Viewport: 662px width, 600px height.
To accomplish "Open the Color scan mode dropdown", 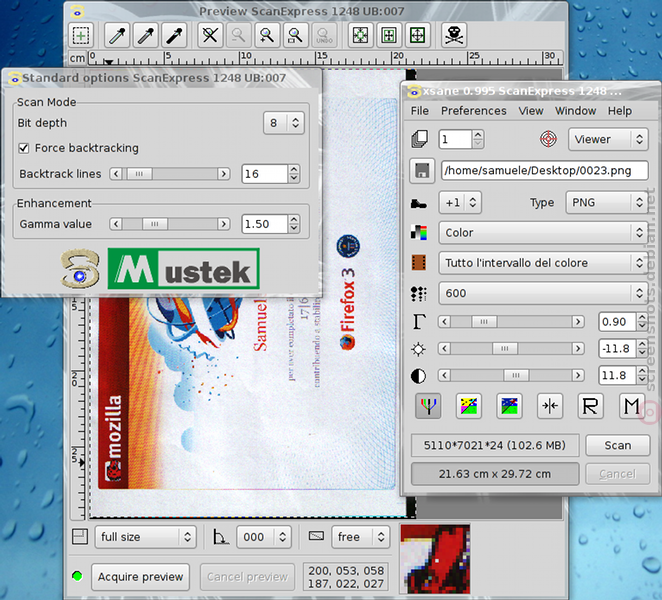I will point(543,233).
